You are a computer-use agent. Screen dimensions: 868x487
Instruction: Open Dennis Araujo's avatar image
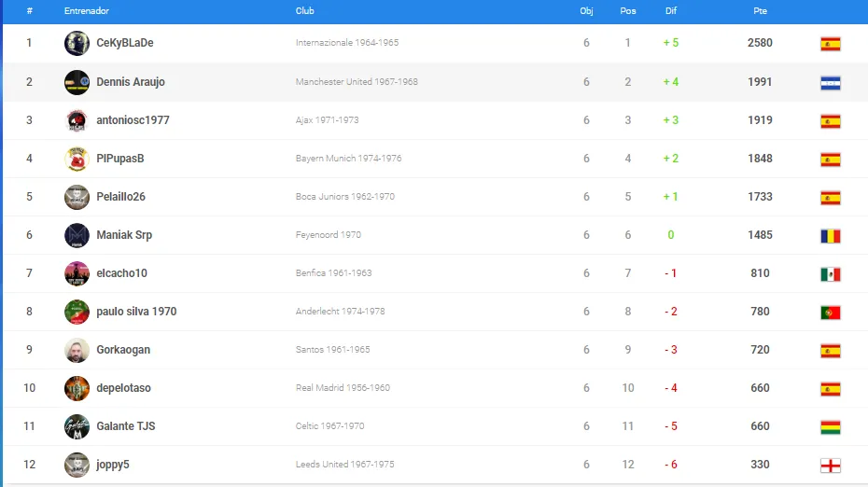click(x=77, y=82)
